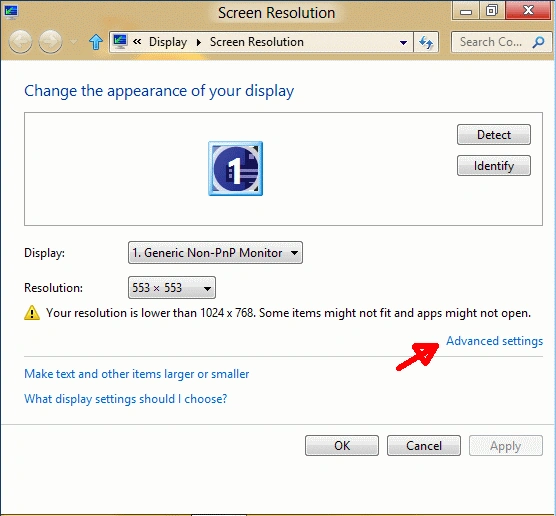The width and height of the screenshot is (556, 516).
Task: Minimize the Screen Resolution window
Action: (x=466, y=11)
